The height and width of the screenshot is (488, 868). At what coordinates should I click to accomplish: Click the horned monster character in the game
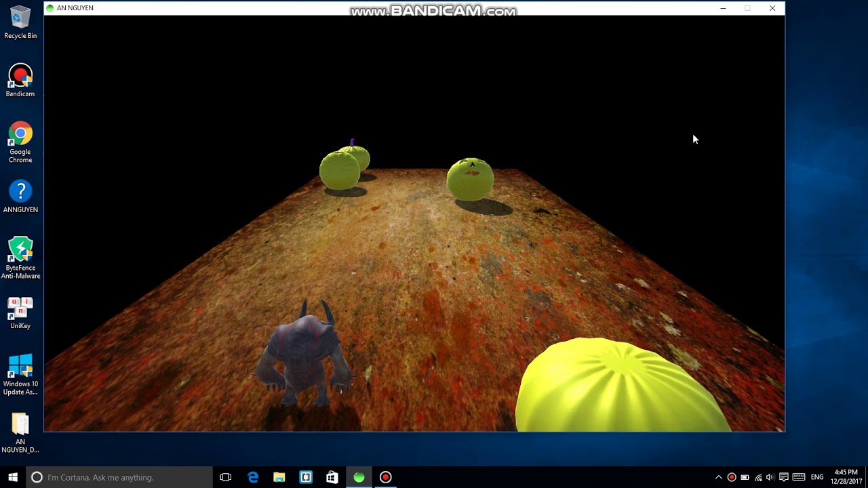coord(304,354)
